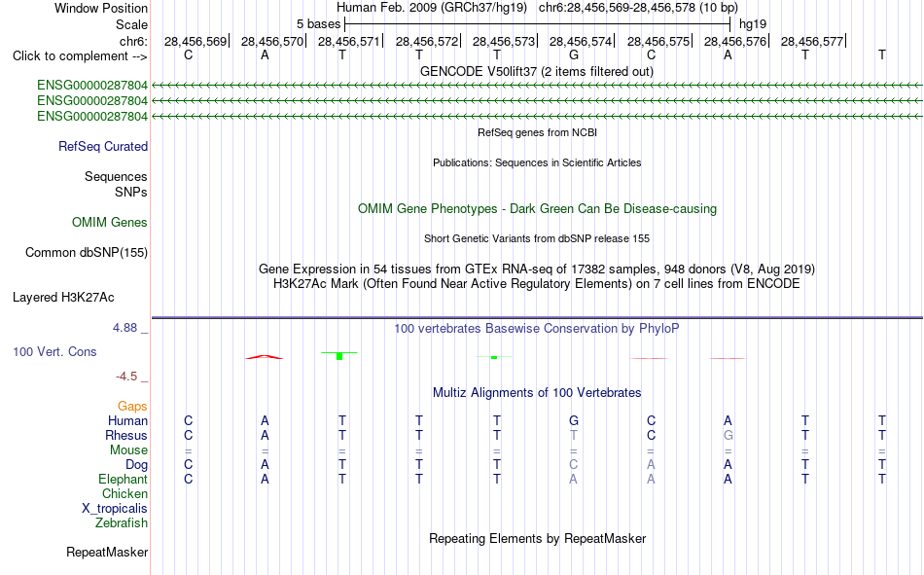Open the OMIM Genes track label
Image resolution: width=924 pixels, height=575 pixels.
coord(110,223)
